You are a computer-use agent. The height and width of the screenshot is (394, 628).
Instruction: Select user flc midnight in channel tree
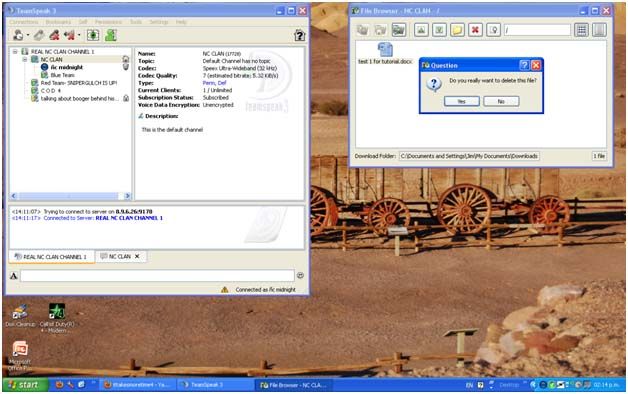coord(66,67)
